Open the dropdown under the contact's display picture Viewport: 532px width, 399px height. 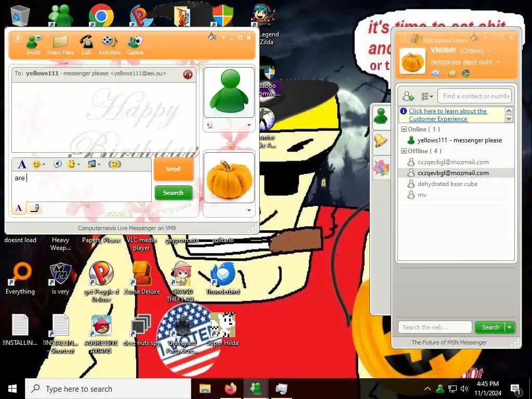[x=249, y=125]
